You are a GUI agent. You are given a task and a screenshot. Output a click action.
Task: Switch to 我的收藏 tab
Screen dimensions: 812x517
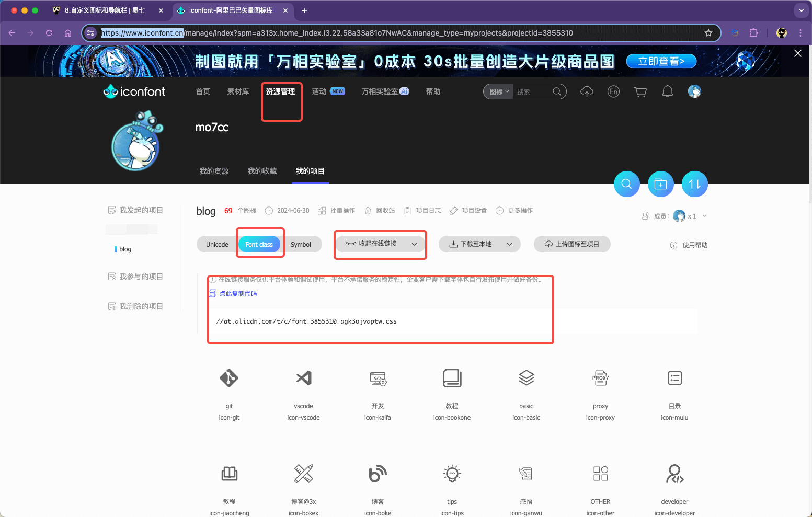point(262,171)
